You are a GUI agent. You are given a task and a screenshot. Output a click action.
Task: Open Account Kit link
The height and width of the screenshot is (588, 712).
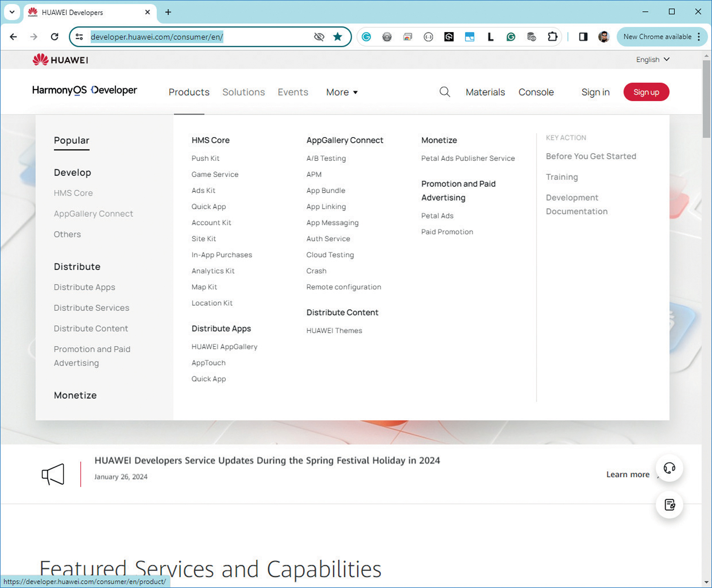tap(211, 223)
